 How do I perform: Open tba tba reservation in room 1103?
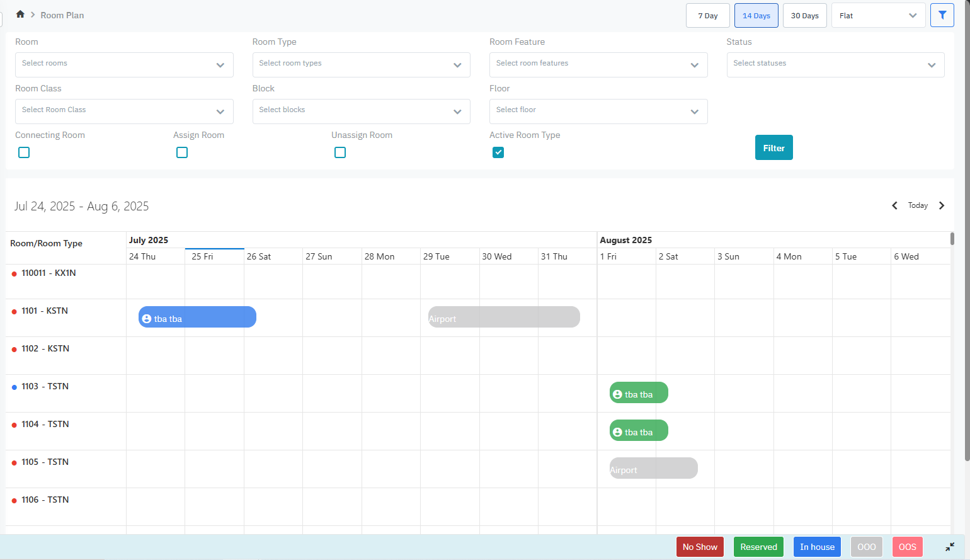click(x=638, y=393)
